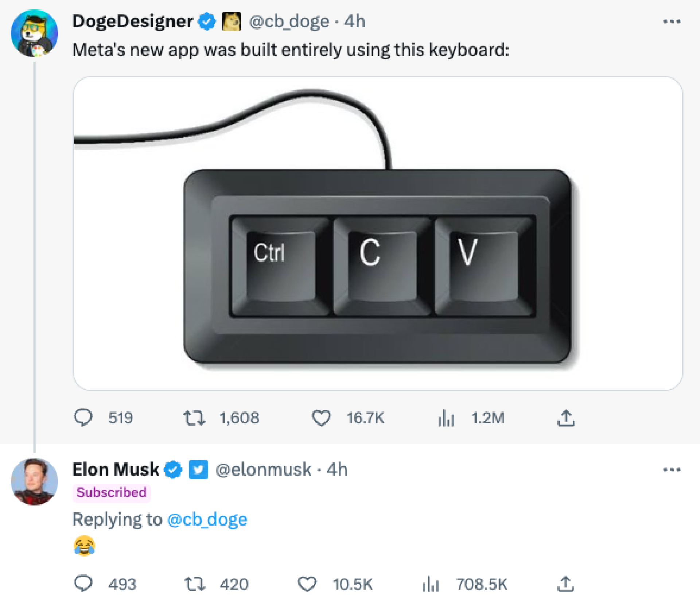Reply to Elon Musk's emoji tweet
700x604 pixels.
pos(83,584)
